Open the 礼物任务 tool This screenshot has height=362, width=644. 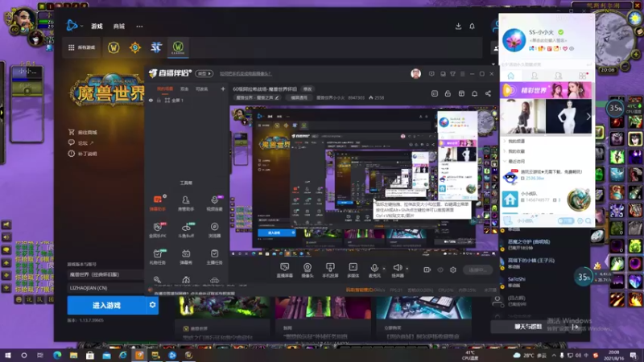158,257
